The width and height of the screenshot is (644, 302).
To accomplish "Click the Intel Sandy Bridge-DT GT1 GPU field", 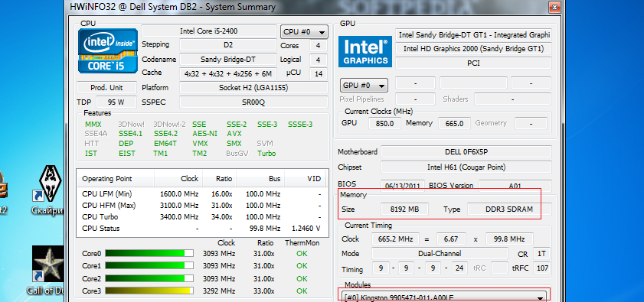I will tap(473, 35).
